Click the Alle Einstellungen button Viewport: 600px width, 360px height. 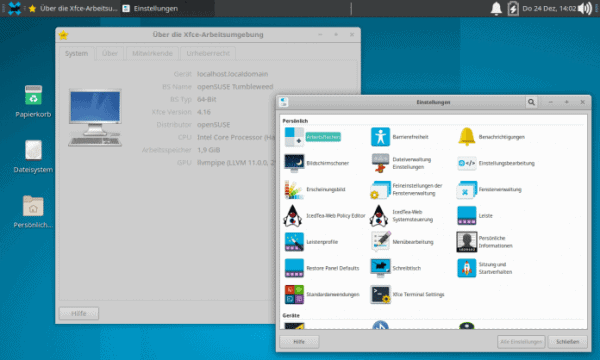pyautogui.click(x=521, y=342)
